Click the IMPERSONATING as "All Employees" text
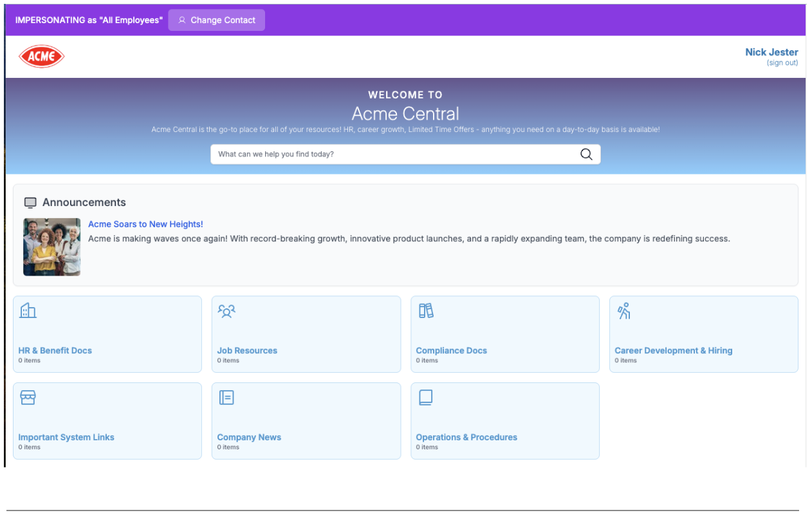This screenshot has width=812, height=515. coord(89,20)
